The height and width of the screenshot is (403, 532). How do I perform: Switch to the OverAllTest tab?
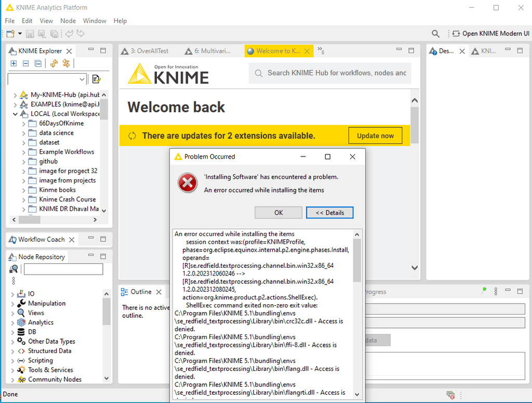click(148, 51)
